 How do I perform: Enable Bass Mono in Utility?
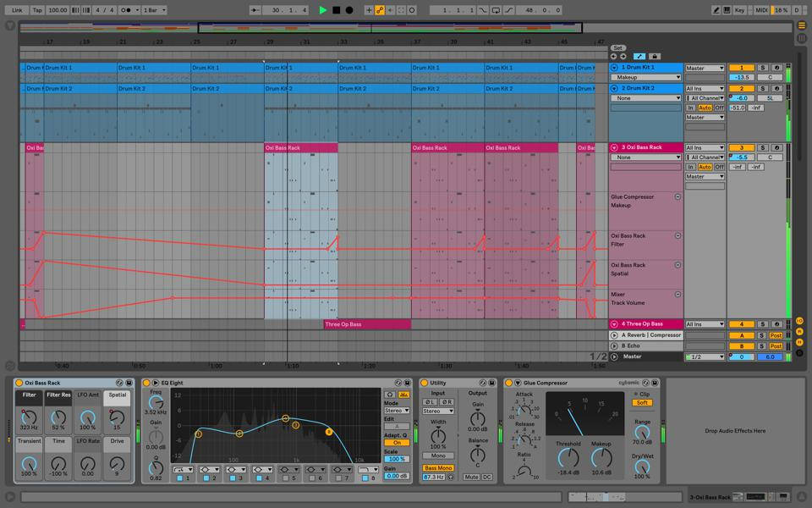pos(437,467)
